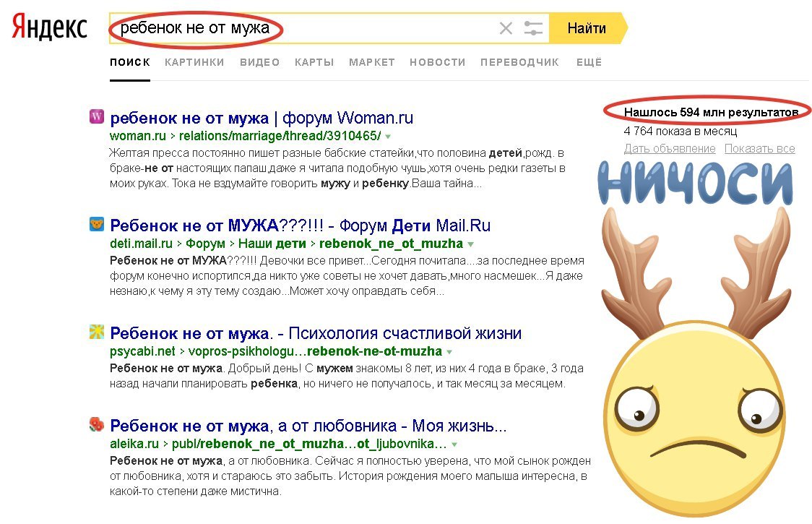812x524 pixels.
Task: Click the Deti Mail.Ru favicon icon
Action: pyautogui.click(x=97, y=225)
